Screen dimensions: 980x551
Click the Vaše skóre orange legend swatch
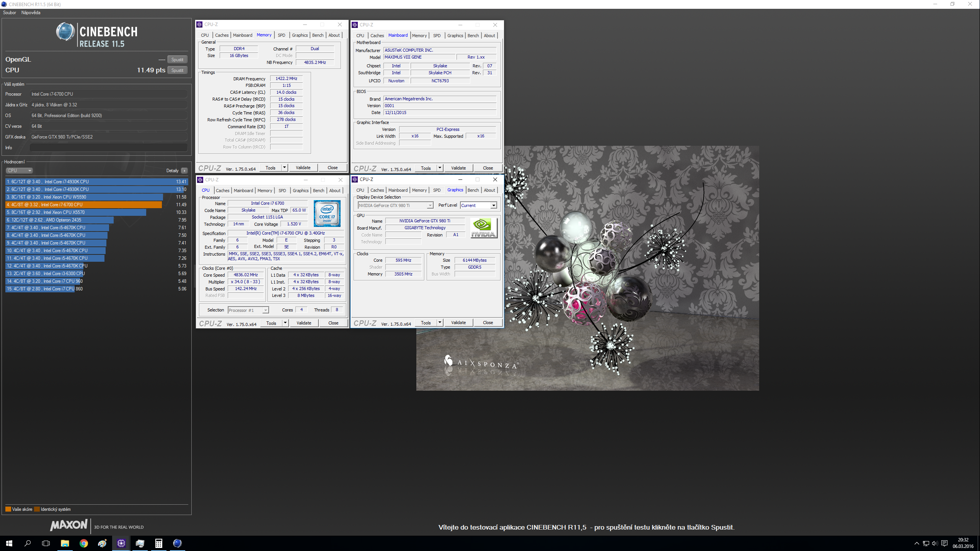click(8, 509)
